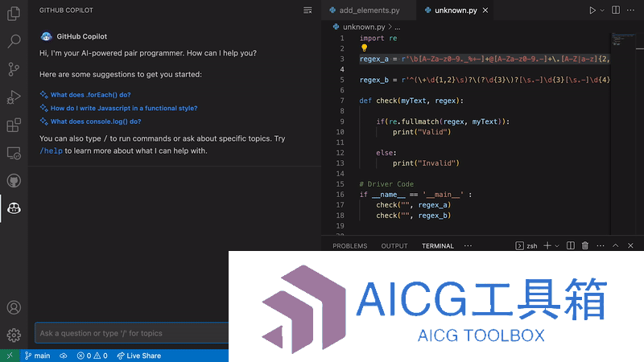The width and height of the screenshot is (644, 362).
Task: Click the GitHub Copilot avatar icon in chat
Action: click(46, 36)
